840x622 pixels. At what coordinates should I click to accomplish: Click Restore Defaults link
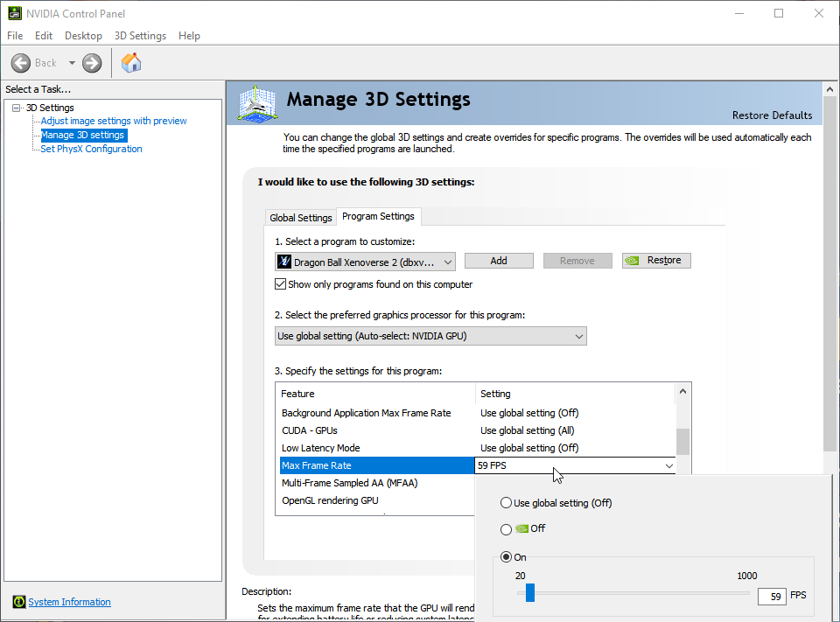pyautogui.click(x=772, y=115)
